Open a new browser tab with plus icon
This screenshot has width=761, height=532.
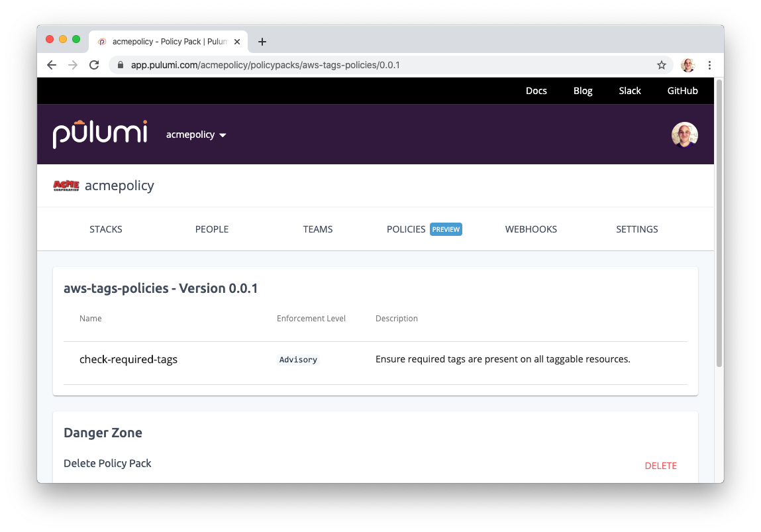coord(262,42)
